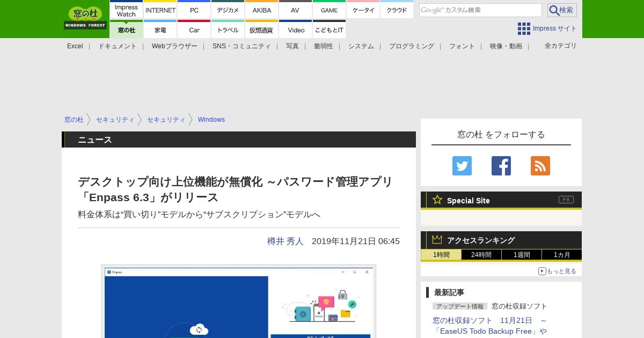This screenshot has width=644, height=338.
Task: Open the AKIBA Watch tab
Action: click(261, 10)
